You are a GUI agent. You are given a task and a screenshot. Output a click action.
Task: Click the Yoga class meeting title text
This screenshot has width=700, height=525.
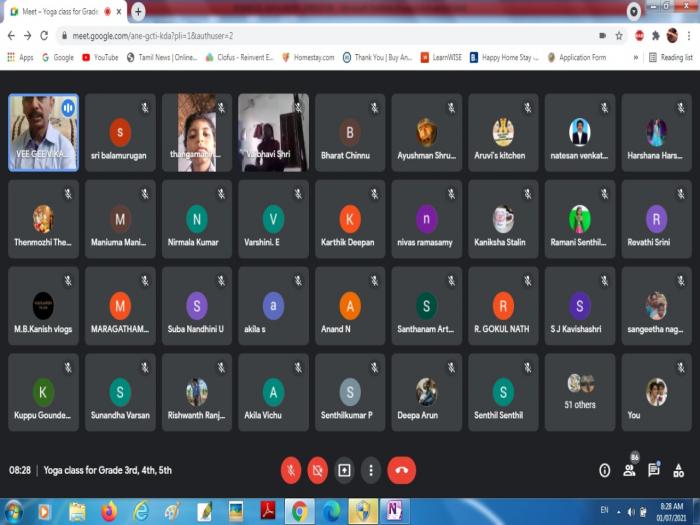tap(108, 470)
